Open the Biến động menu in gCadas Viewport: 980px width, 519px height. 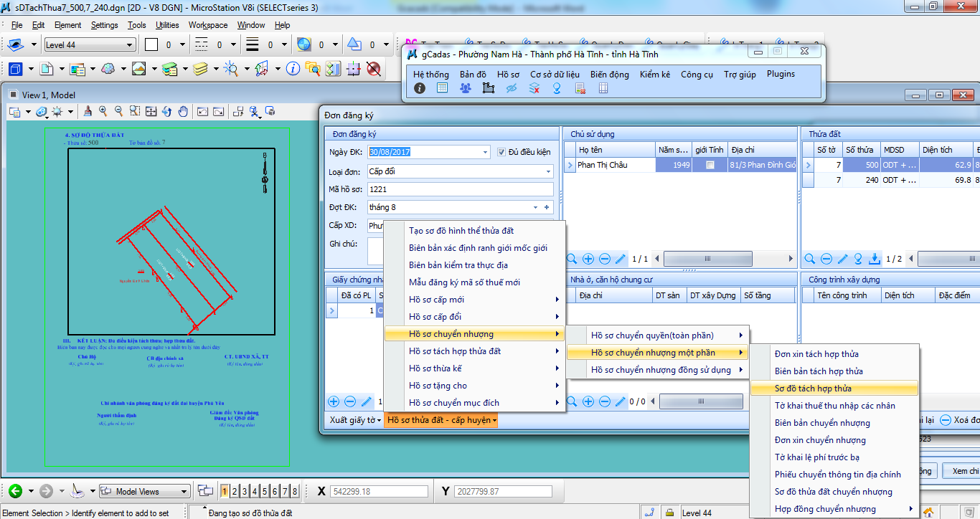pyautogui.click(x=609, y=74)
